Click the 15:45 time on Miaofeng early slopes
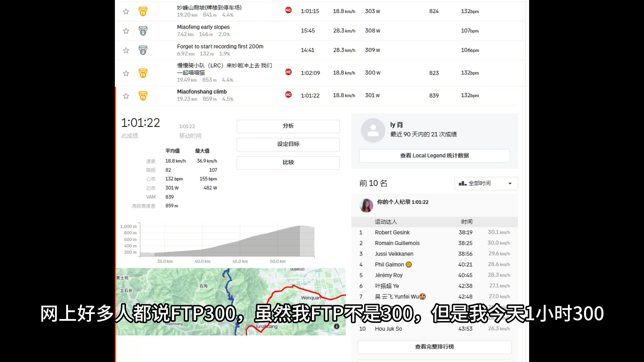The image size is (644, 362). click(x=308, y=31)
